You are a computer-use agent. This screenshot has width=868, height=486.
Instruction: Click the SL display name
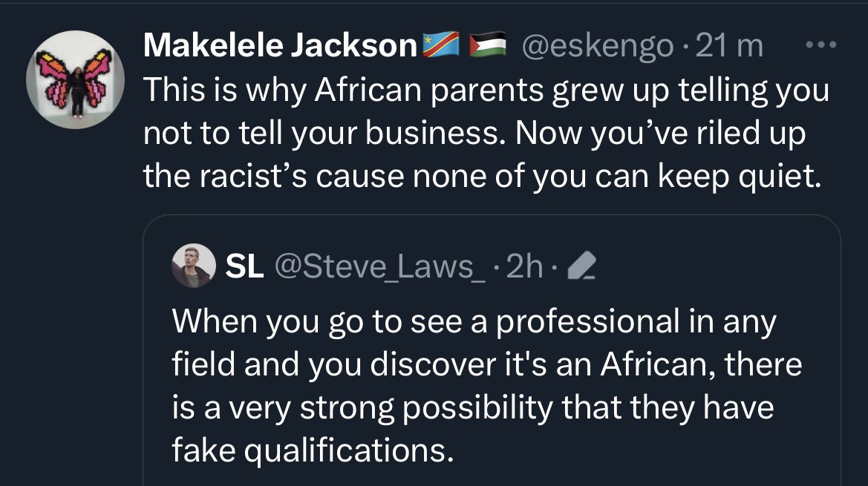(244, 266)
